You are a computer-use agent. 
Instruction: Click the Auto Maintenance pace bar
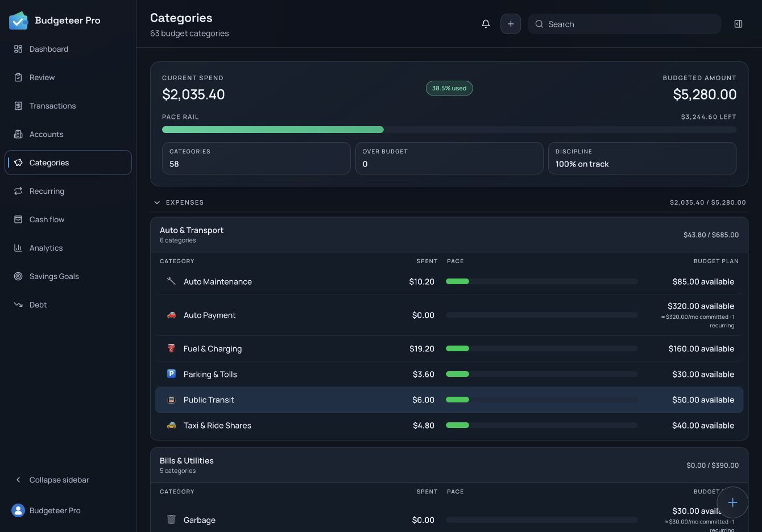click(x=541, y=281)
